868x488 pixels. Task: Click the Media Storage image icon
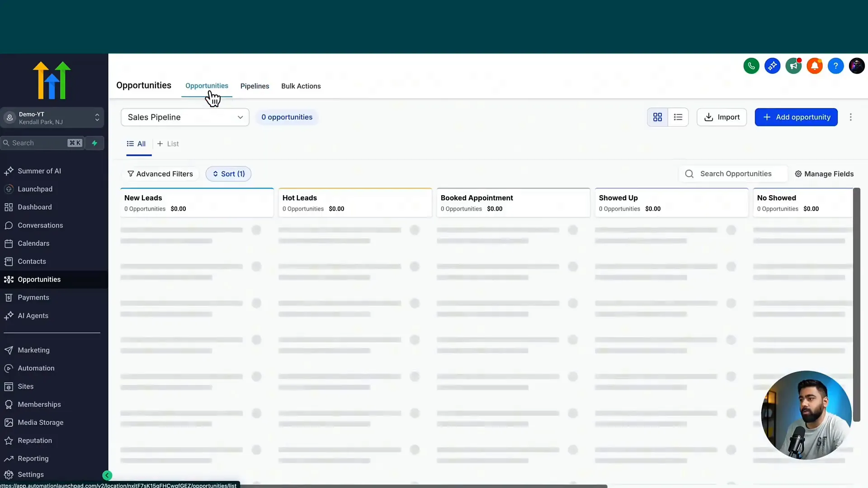coord(9,422)
